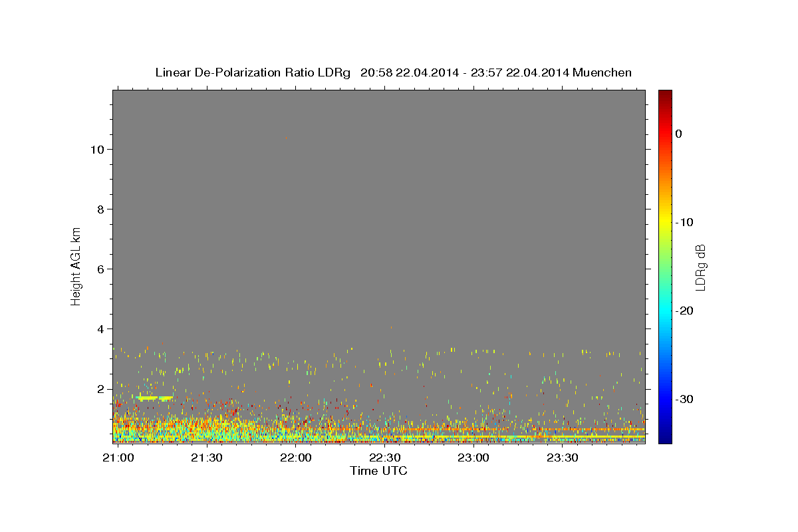Click the isolated orange data point near 10 km
The height and width of the screenshot is (532, 798).
click(286, 138)
